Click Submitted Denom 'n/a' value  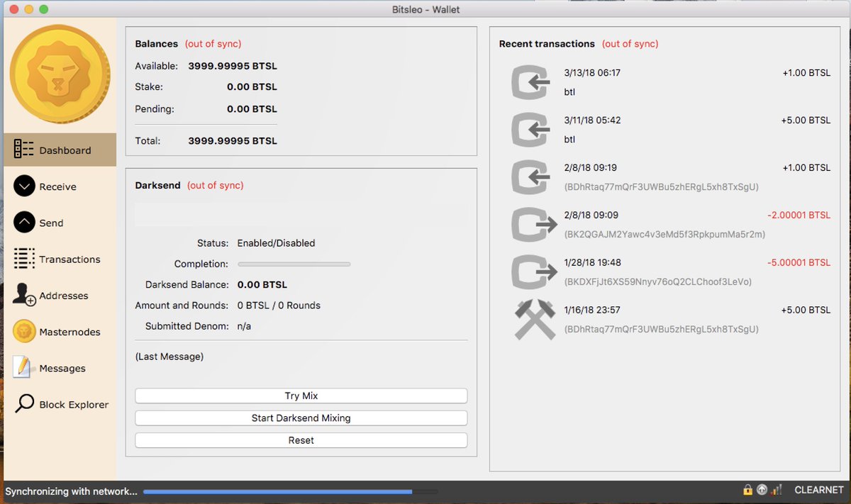tap(244, 326)
